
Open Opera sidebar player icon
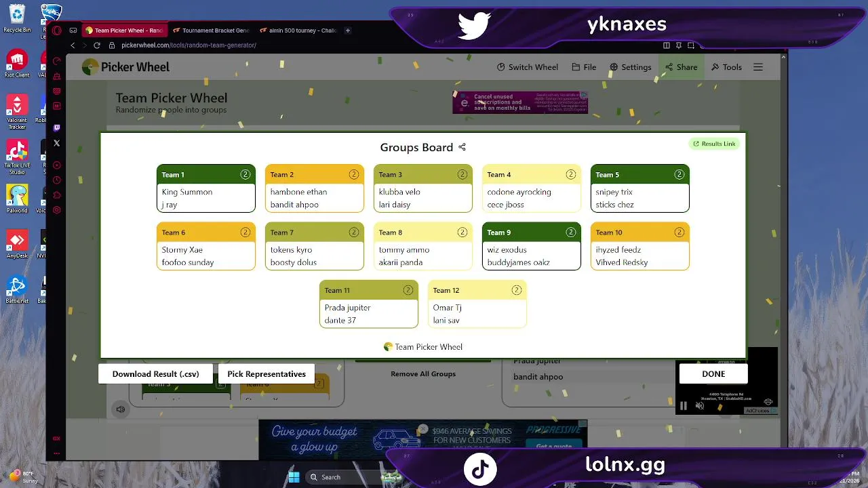pyautogui.click(x=57, y=165)
